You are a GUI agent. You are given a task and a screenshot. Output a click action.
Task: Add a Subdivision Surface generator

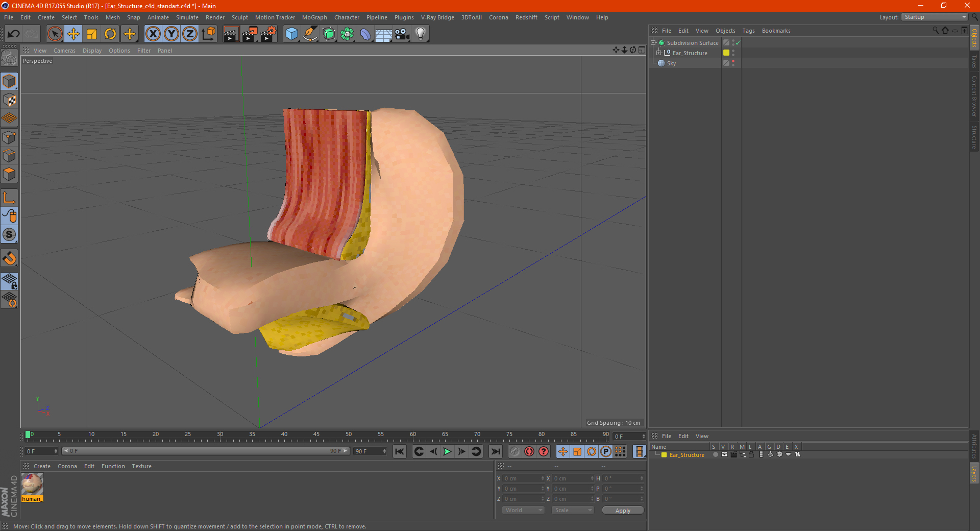point(329,34)
